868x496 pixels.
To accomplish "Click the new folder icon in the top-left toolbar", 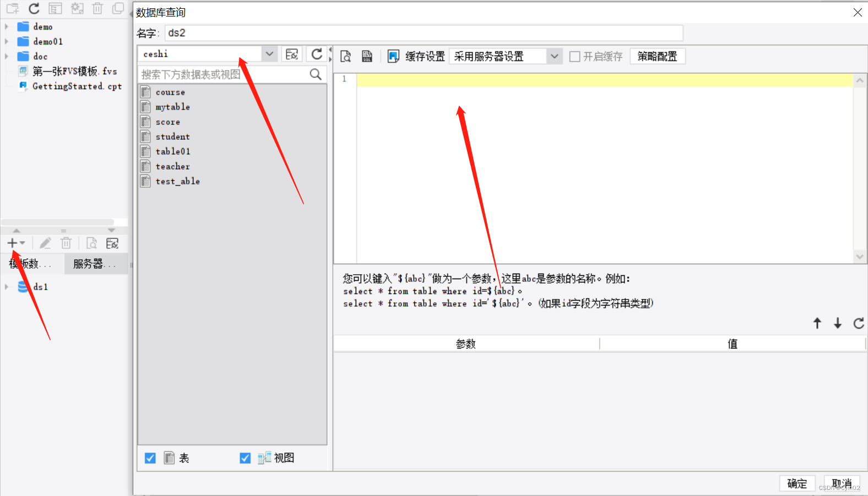I will pos(12,8).
